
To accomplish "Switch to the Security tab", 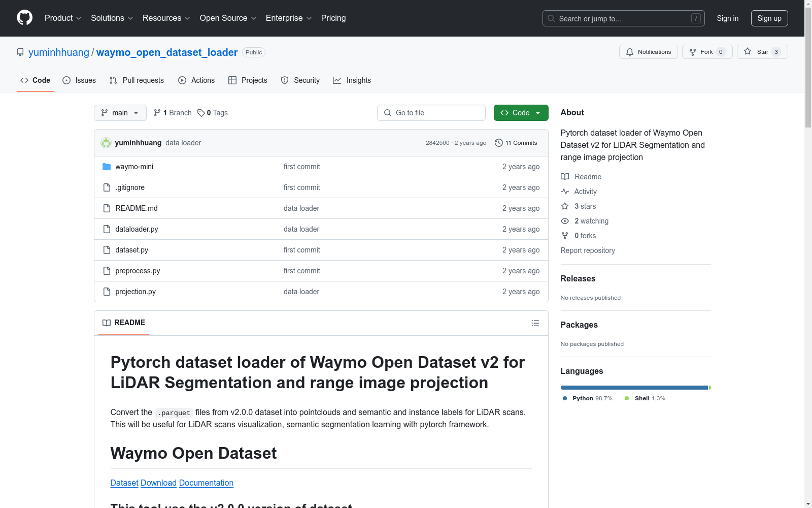I will pos(300,80).
